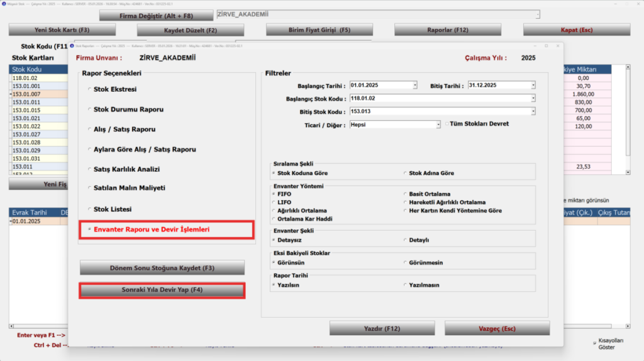Screen dimensions: 644x361
Task: Click horizontal scrollbar right arrow in movements grid
Action: tap(628, 326)
